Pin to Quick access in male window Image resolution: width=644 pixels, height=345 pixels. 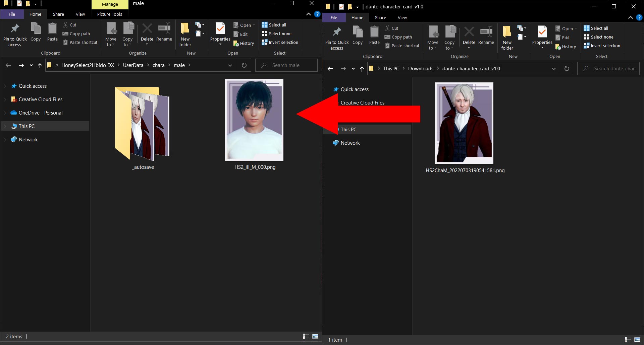point(15,35)
